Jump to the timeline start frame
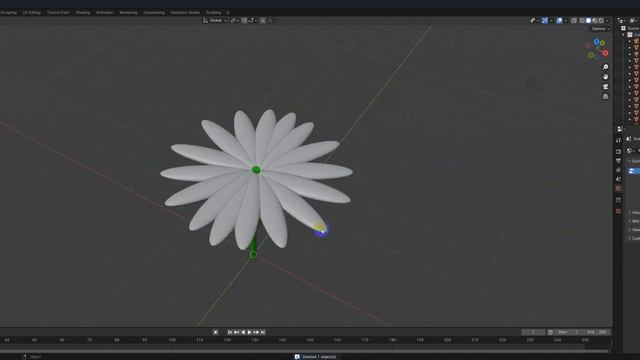This screenshot has width=640, height=360. pos(230,332)
